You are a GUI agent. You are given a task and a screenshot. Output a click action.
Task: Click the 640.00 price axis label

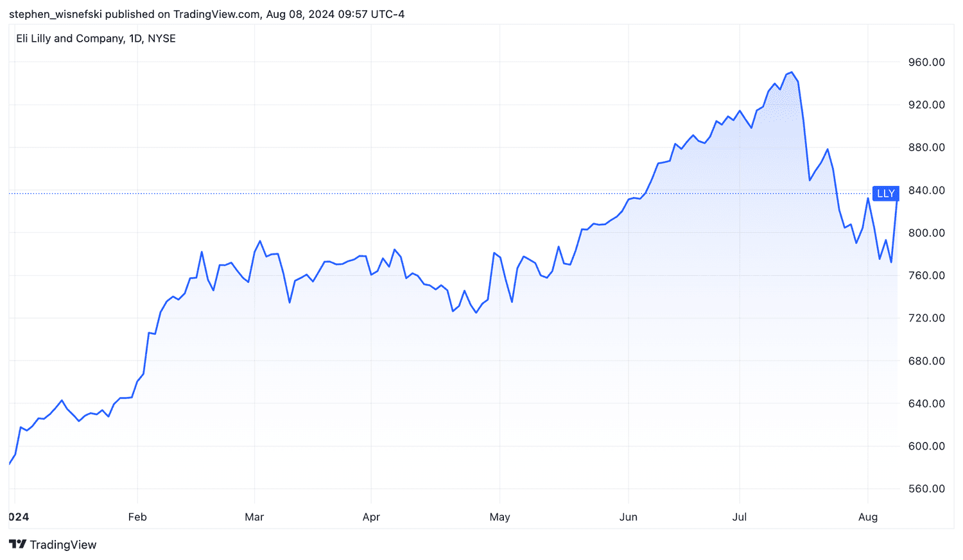[926, 403]
